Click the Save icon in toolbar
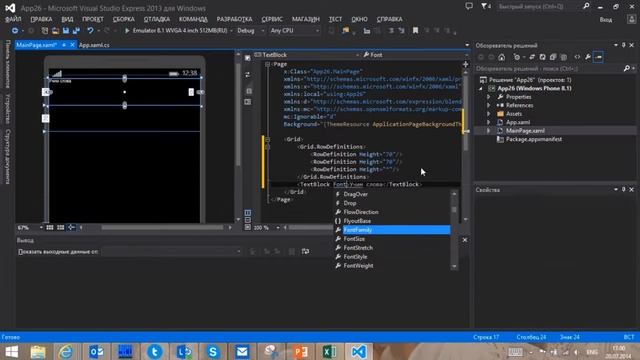This screenshot has height=360, width=640. 66,31
